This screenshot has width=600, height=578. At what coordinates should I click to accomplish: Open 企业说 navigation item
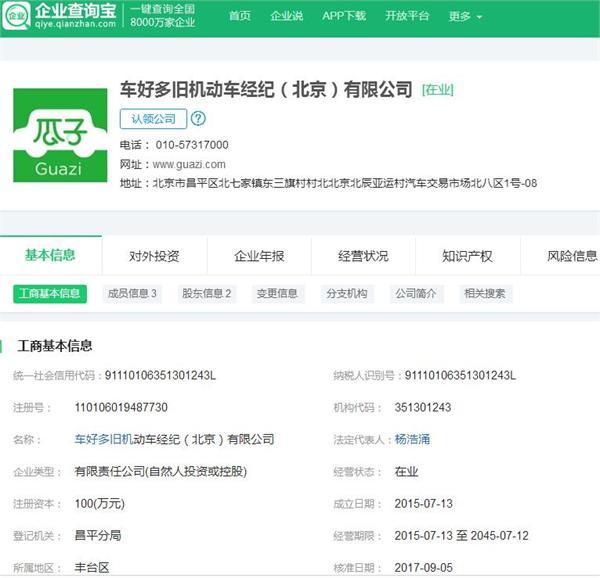[x=287, y=16]
